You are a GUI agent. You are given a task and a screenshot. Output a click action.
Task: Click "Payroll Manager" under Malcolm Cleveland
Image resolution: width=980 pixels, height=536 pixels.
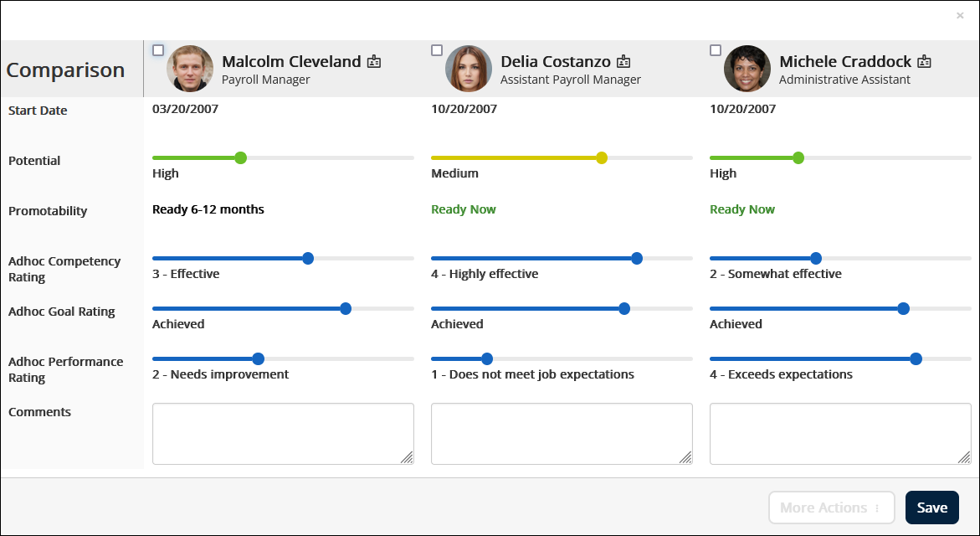[265, 80]
